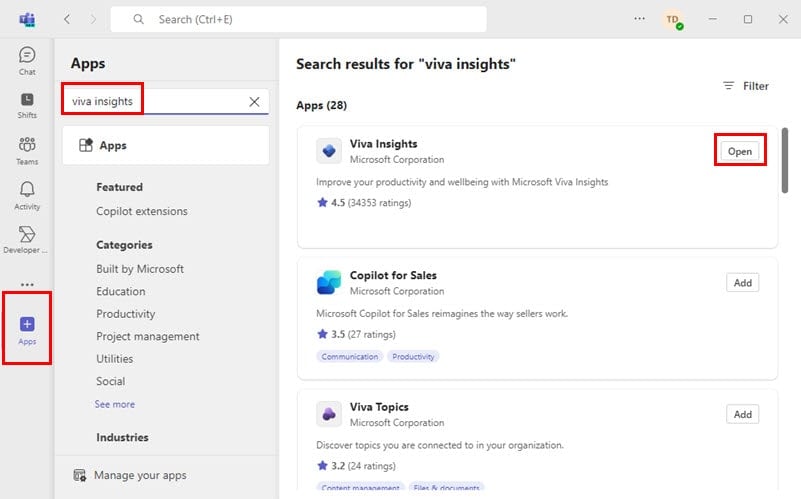Go forward with the right arrow
Viewport: 801px width, 499px height.
93,19
